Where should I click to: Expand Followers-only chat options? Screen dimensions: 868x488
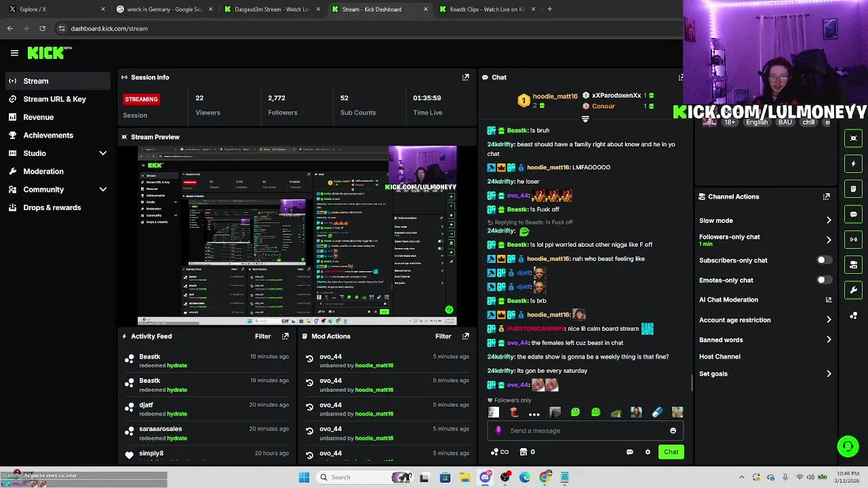(829, 240)
